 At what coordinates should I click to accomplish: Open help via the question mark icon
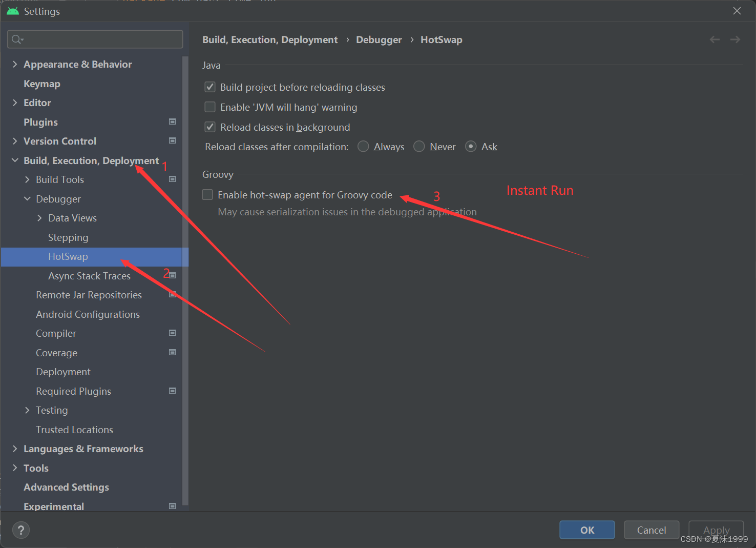(x=20, y=530)
